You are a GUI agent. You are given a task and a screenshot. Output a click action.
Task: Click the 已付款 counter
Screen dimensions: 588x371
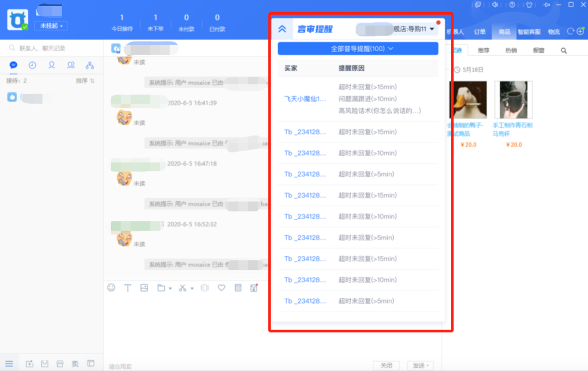coord(217,22)
